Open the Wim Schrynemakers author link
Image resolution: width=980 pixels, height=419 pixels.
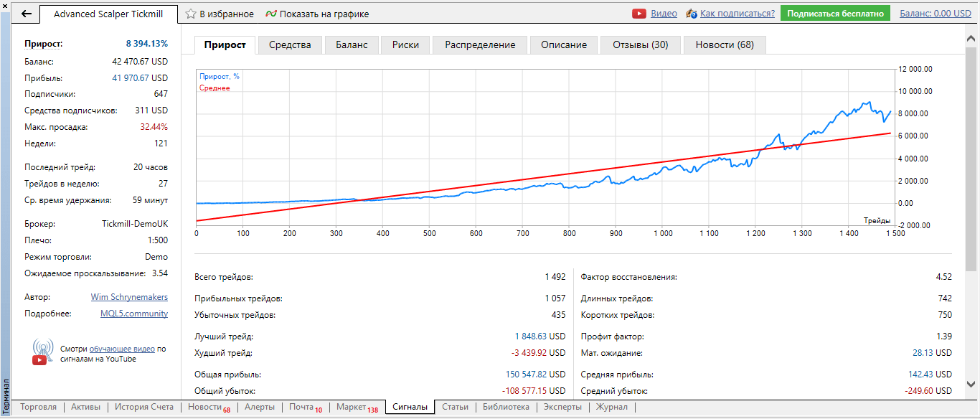click(x=129, y=297)
